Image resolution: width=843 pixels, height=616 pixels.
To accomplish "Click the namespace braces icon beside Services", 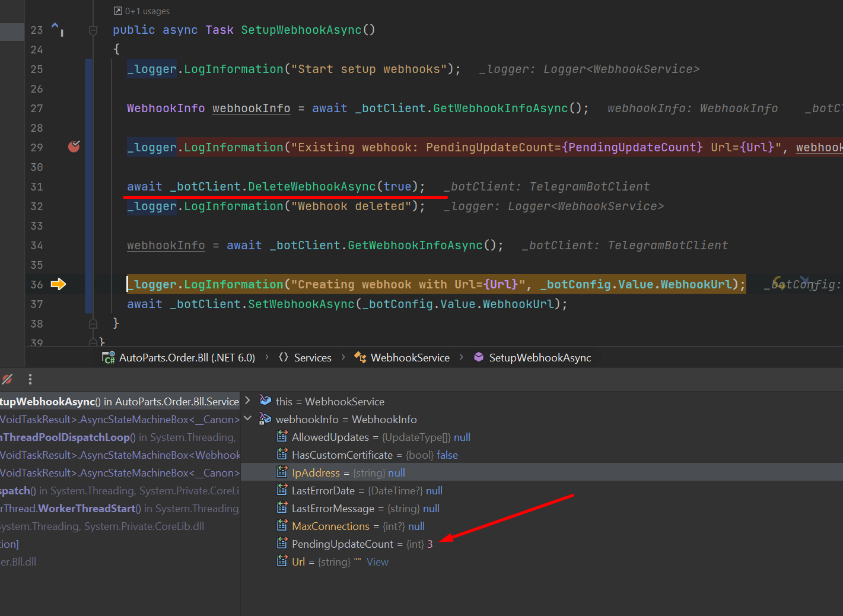I will click(x=284, y=357).
